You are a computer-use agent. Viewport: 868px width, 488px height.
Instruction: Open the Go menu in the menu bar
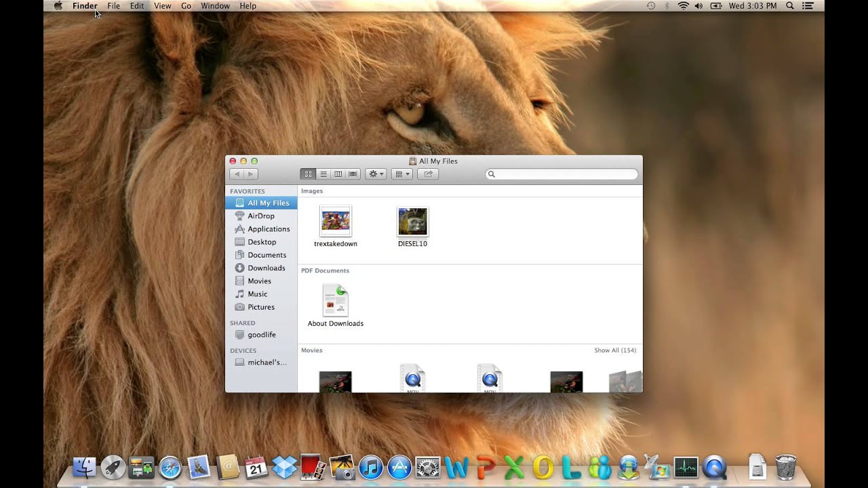[186, 5]
